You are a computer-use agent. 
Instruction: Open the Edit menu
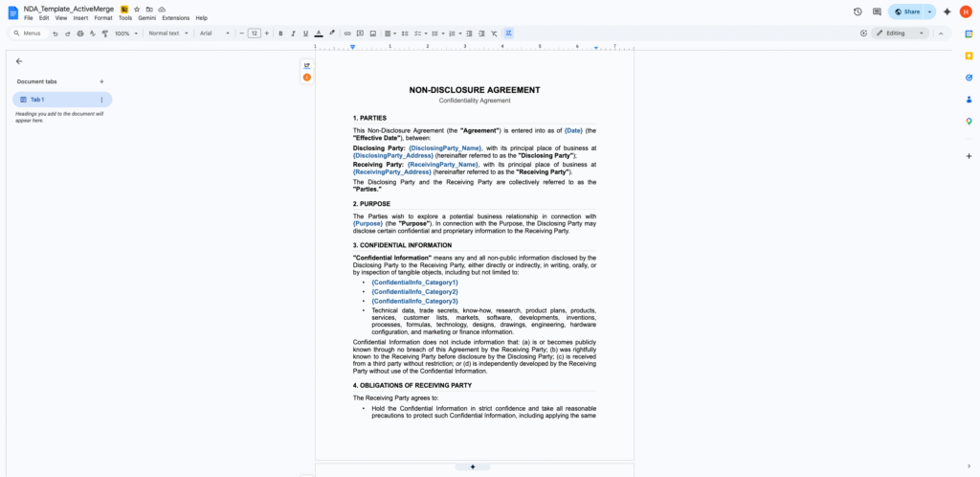coord(44,18)
